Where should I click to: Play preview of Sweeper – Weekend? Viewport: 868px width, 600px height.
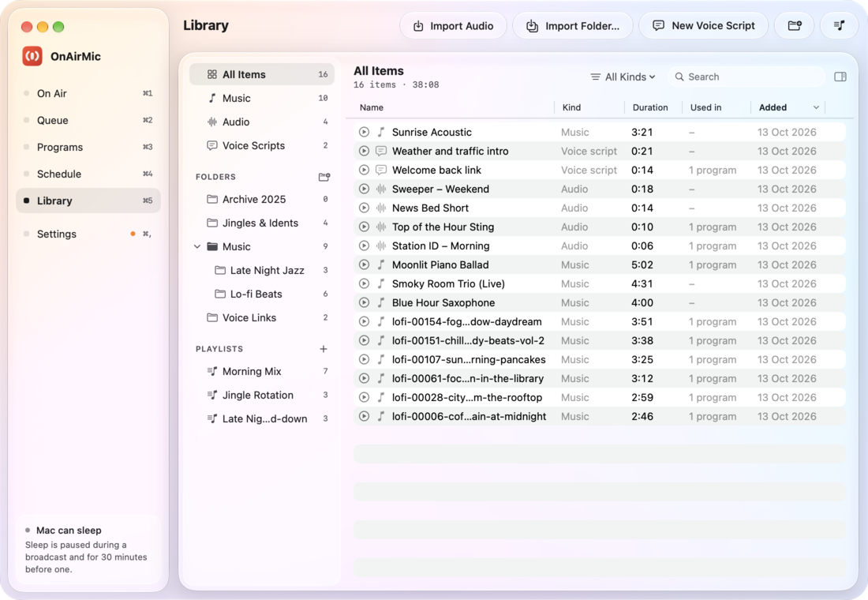click(364, 189)
